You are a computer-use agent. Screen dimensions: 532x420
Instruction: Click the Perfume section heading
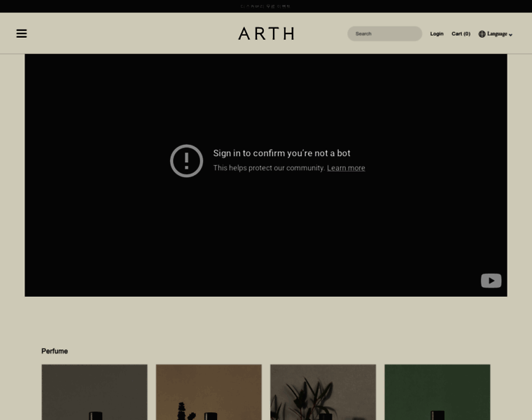[55, 351]
